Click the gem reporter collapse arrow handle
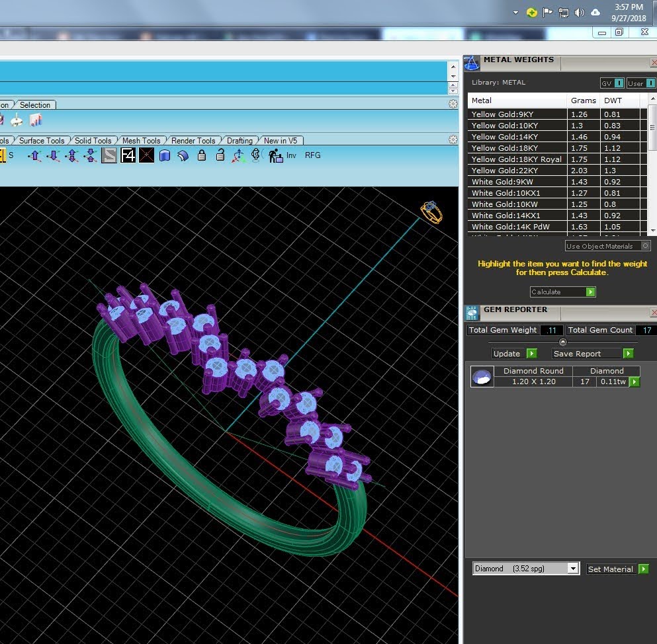The height and width of the screenshot is (644, 657). [563, 342]
